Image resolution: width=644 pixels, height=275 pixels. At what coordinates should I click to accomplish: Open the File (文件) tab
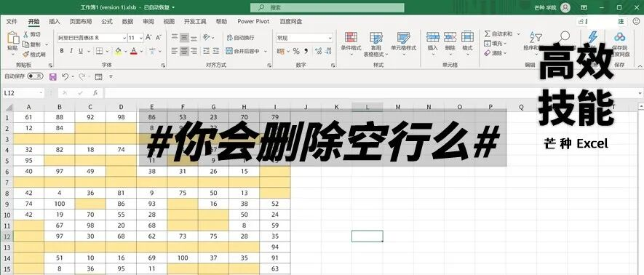pos(12,21)
